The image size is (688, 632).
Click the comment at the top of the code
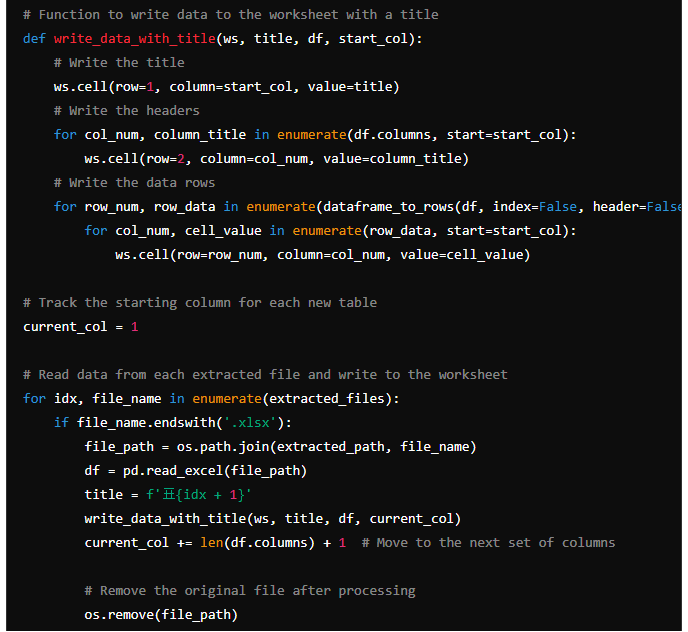[230, 14]
